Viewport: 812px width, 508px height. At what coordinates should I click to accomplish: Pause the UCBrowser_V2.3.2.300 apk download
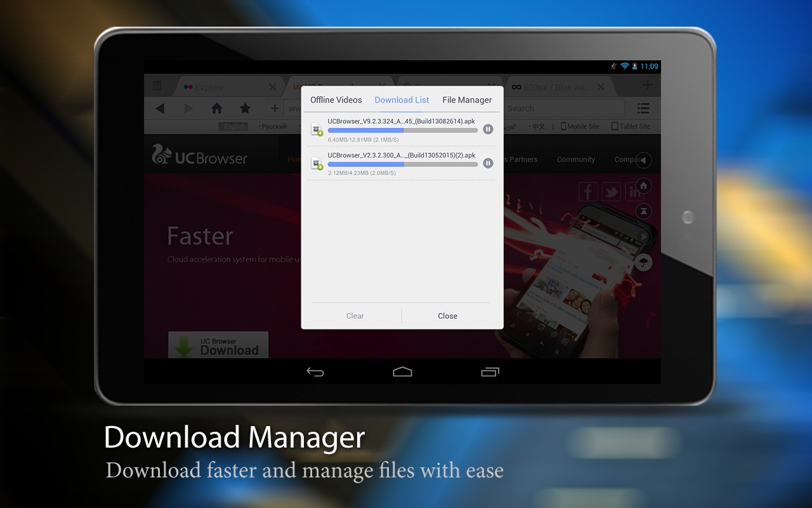488,163
